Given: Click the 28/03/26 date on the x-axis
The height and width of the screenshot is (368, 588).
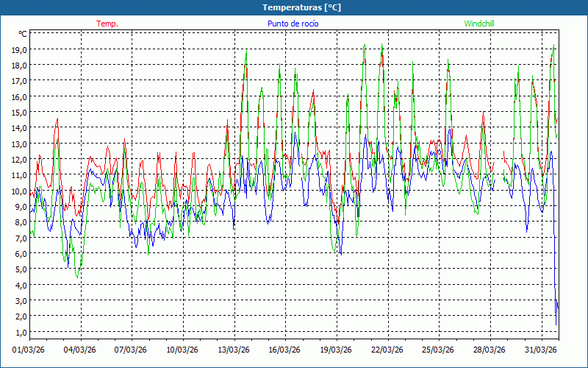Looking at the screenshot, I should coord(488,350).
